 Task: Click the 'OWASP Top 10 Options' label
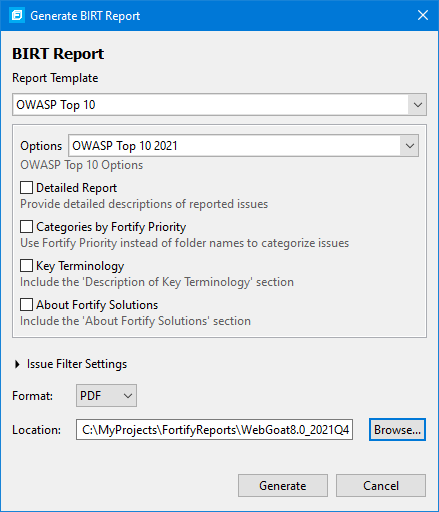pyautogui.click(x=82, y=165)
